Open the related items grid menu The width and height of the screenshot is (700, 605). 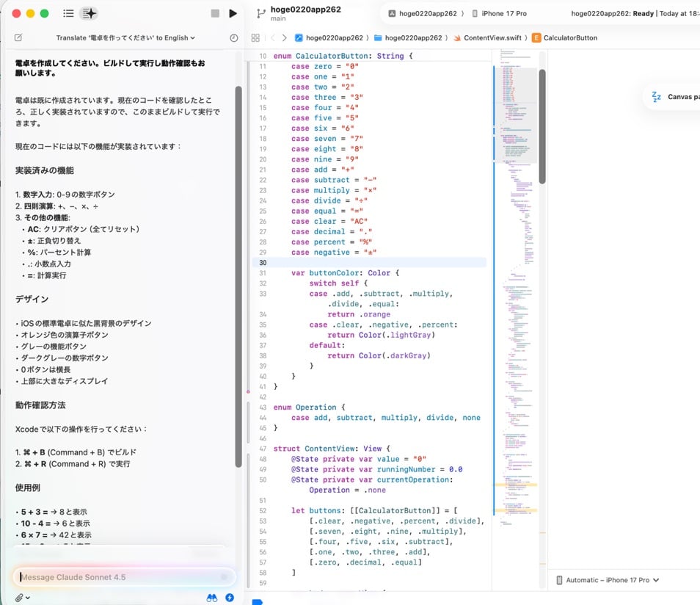coord(255,37)
